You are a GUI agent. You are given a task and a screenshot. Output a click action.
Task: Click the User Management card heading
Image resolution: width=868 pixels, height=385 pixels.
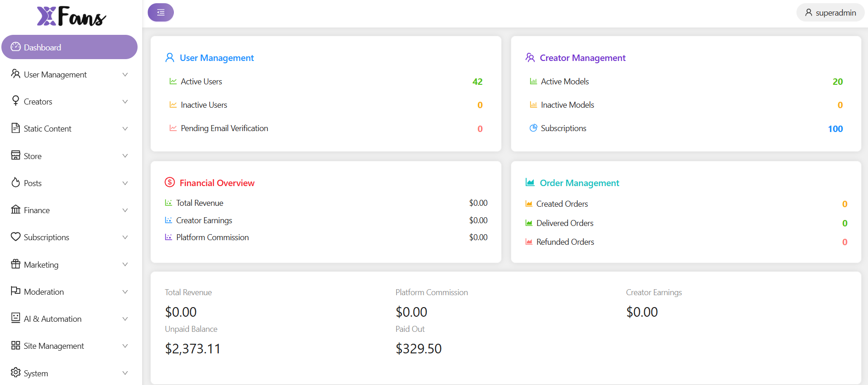click(216, 58)
